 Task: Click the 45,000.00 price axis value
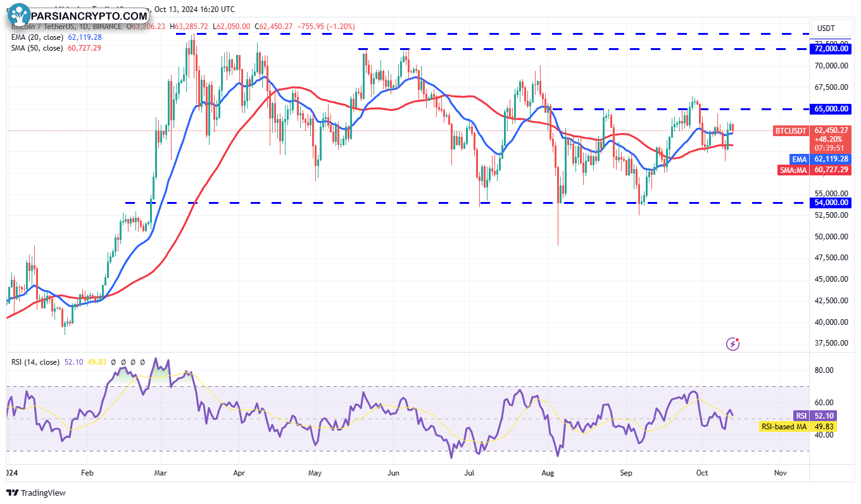(x=831, y=279)
